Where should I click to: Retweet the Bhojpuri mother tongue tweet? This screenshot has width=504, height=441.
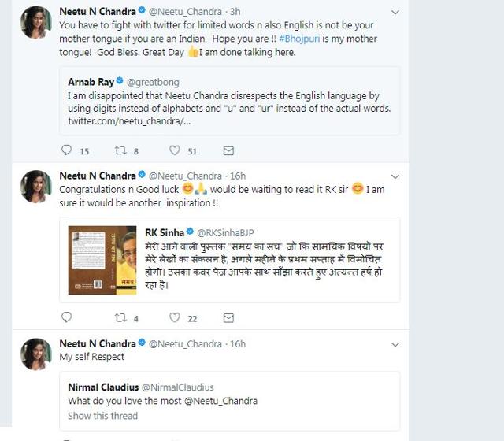coord(121,150)
